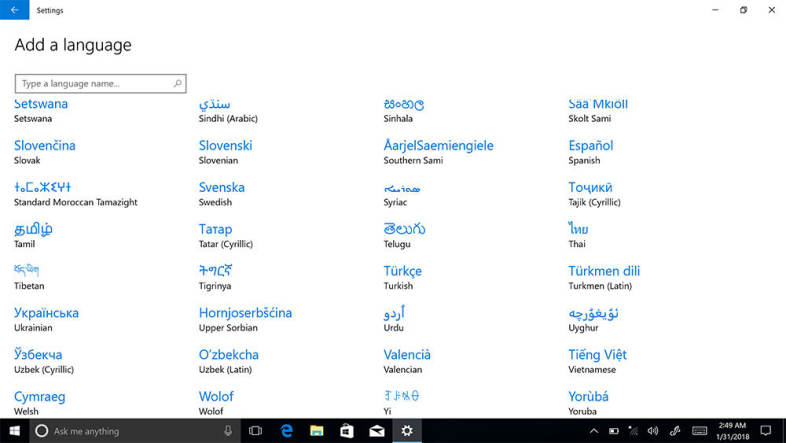Open the Action Center notifications icon
This screenshot has width=786, height=443.
tap(767, 431)
